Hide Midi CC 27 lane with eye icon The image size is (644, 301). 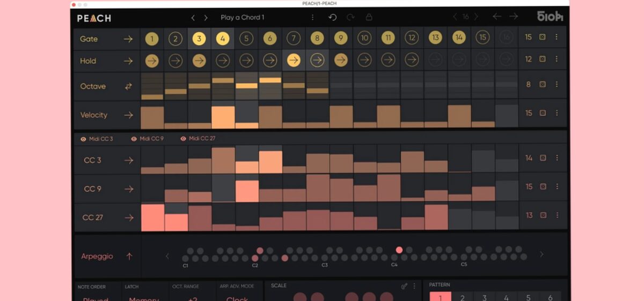183,139
